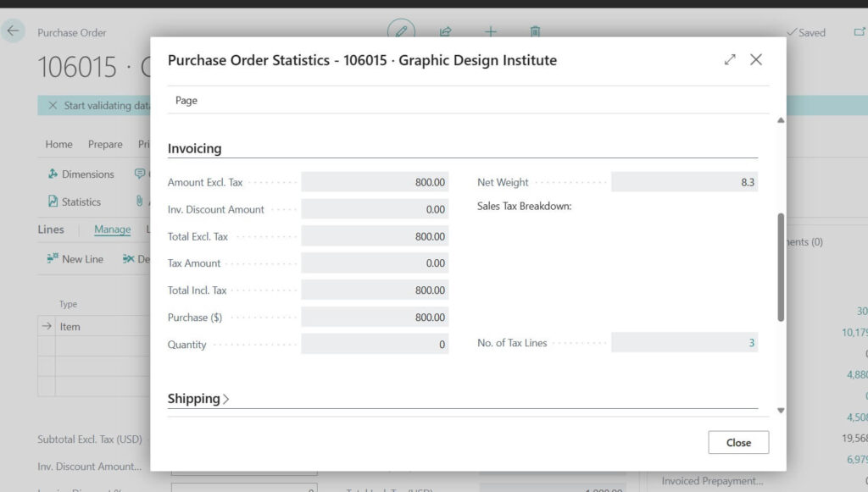Viewport: 868px width, 492px height.
Task: Click the back arrow icon
Action: click(13, 31)
